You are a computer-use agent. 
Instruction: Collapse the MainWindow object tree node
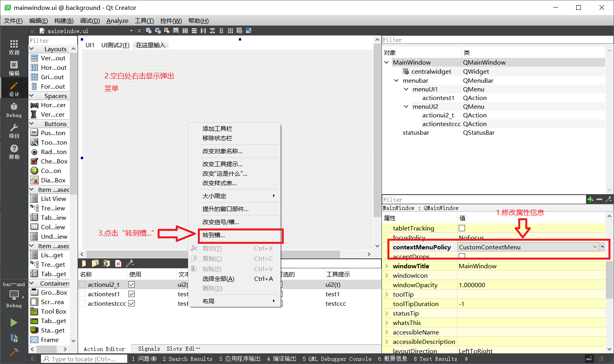click(x=386, y=62)
